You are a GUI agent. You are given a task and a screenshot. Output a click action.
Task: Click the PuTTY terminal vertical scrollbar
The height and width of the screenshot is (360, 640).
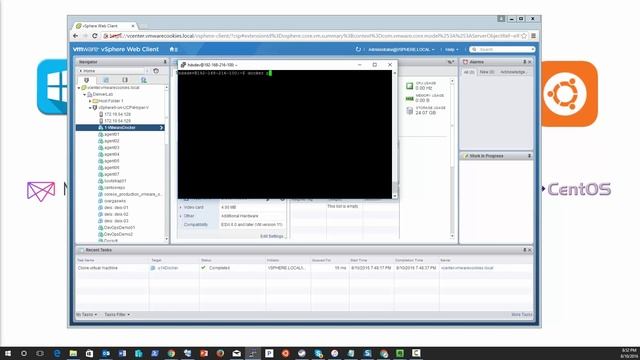(394, 134)
